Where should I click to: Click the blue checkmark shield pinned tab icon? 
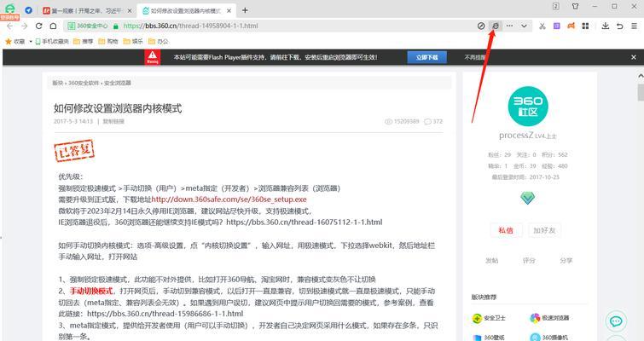click(29, 10)
